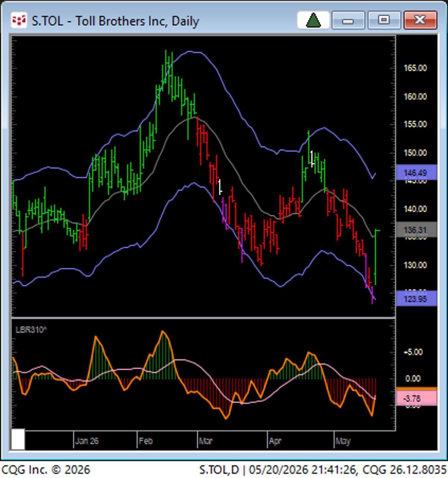This screenshot has height=478, width=448.
Task: Click the +5.00 oscillator scale label
Action: point(413,352)
